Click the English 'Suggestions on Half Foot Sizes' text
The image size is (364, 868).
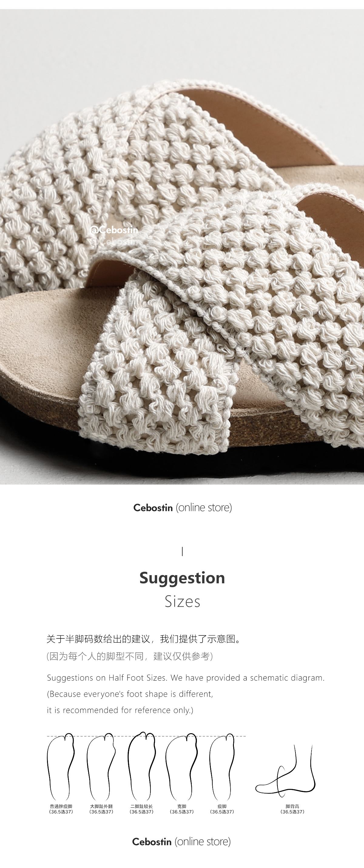point(186,678)
